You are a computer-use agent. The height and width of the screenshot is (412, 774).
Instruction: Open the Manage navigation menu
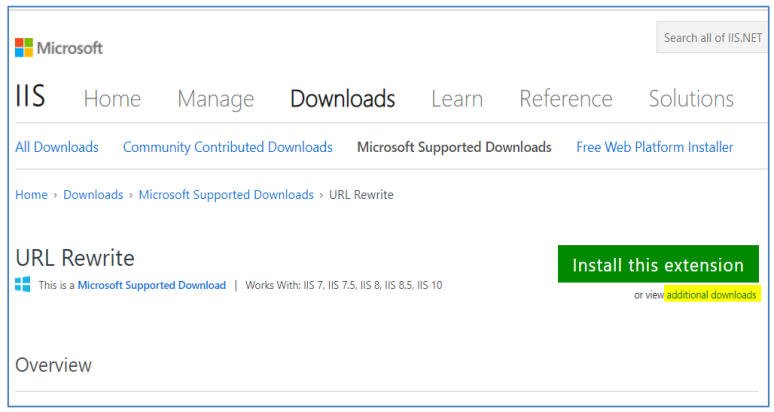pyautogui.click(x=216, y=99)
